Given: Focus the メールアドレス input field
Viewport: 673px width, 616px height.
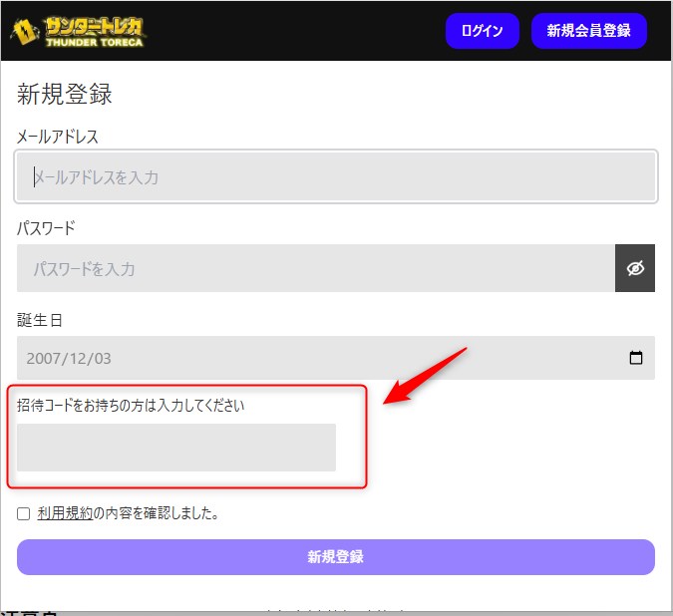Looking at the screenshot, I should pos(335,177).
